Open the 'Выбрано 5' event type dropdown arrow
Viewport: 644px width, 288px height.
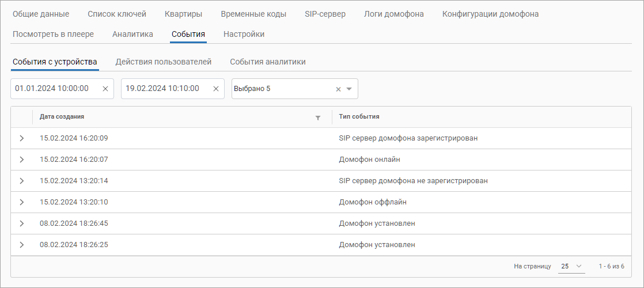(x=349, y=89)
